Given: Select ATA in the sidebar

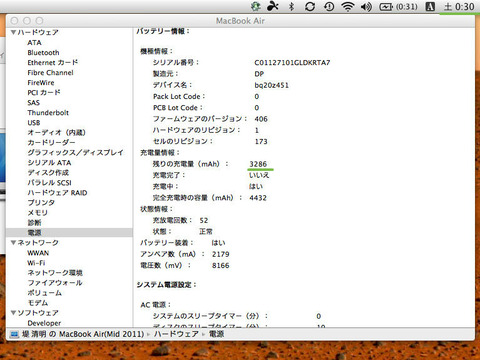Looking at the screenshot, I should coord(34,43).
